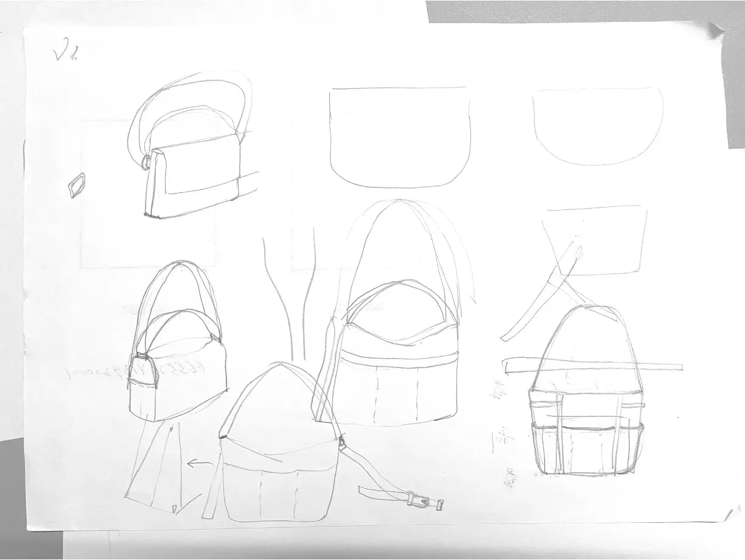Image resolution: width=745 pixels, height=560 pixels.
Task: Select the long horizontal strap bar
Action: click(593, 366)
